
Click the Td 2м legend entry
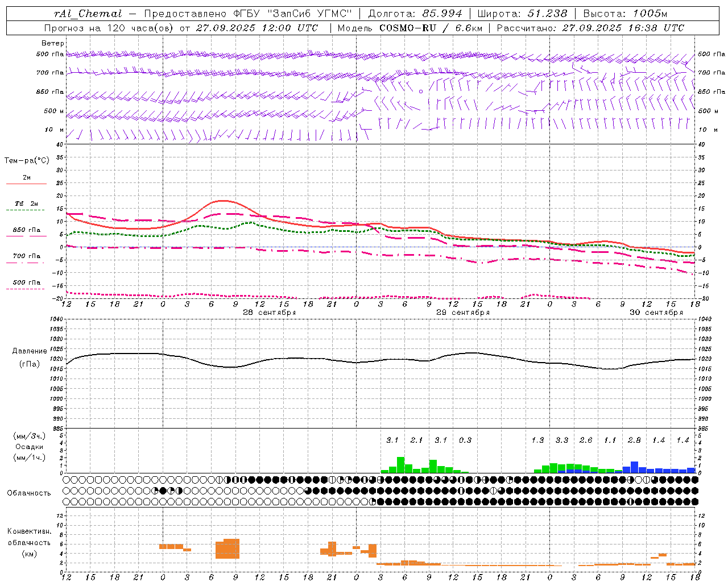26,203
